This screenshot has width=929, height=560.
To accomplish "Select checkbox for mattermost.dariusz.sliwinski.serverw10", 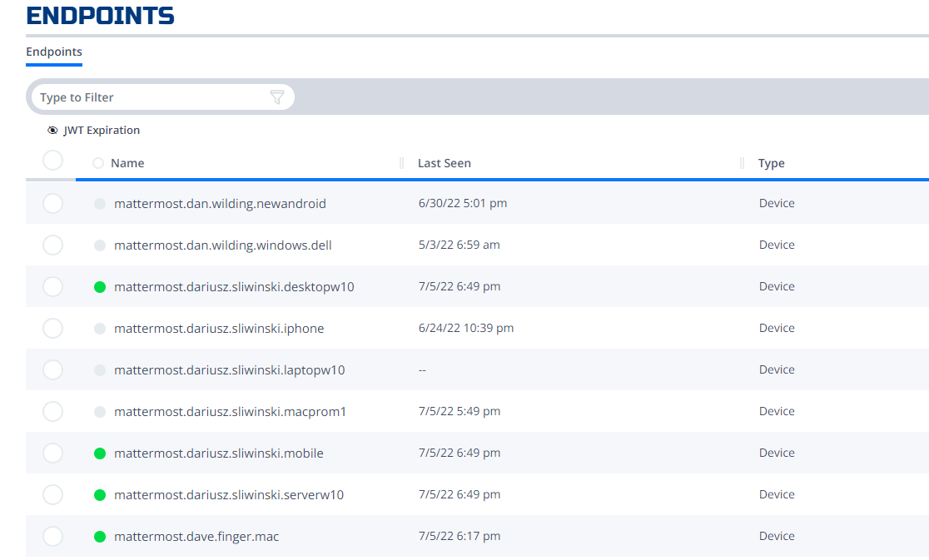I will pyautogui.click(x=52, y=495).
